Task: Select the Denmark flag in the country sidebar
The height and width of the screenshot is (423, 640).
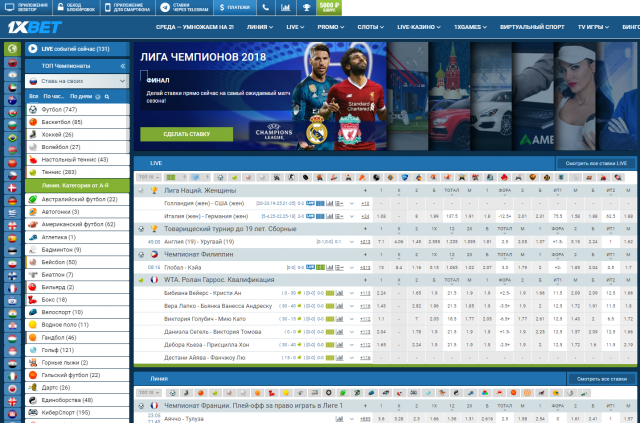Action: pos(12,188)
